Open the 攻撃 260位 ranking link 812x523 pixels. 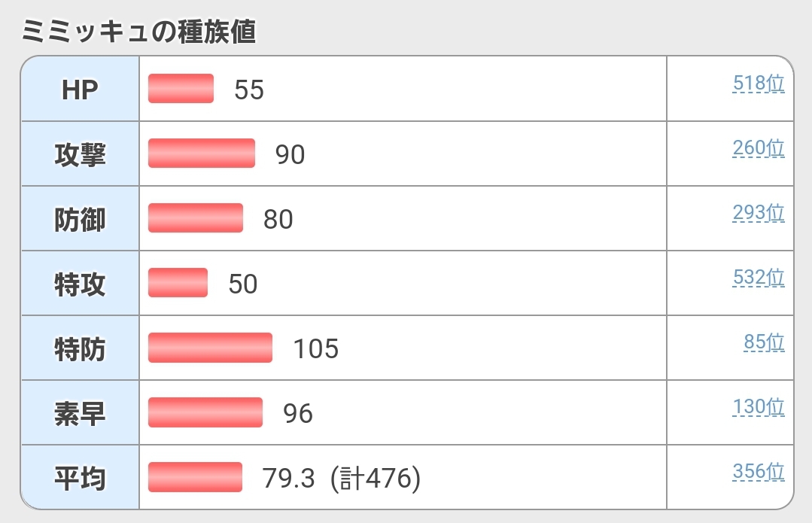[x=758, y=149]
